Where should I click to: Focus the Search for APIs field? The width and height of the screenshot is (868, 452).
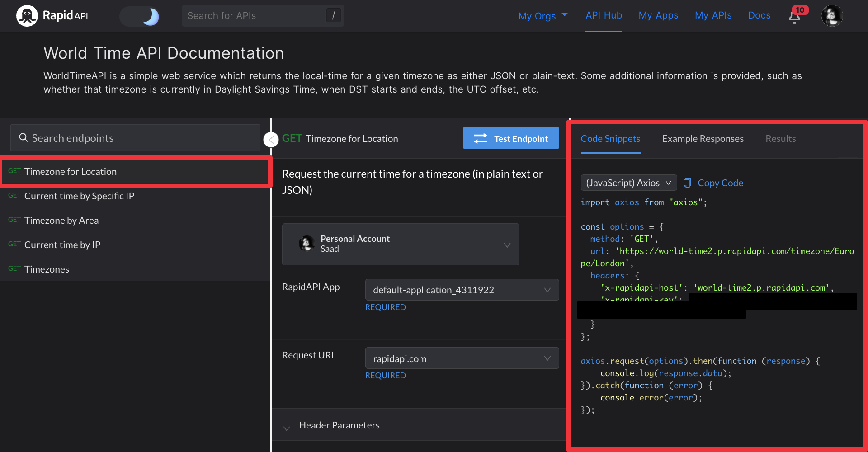click(x=263, y=16)
